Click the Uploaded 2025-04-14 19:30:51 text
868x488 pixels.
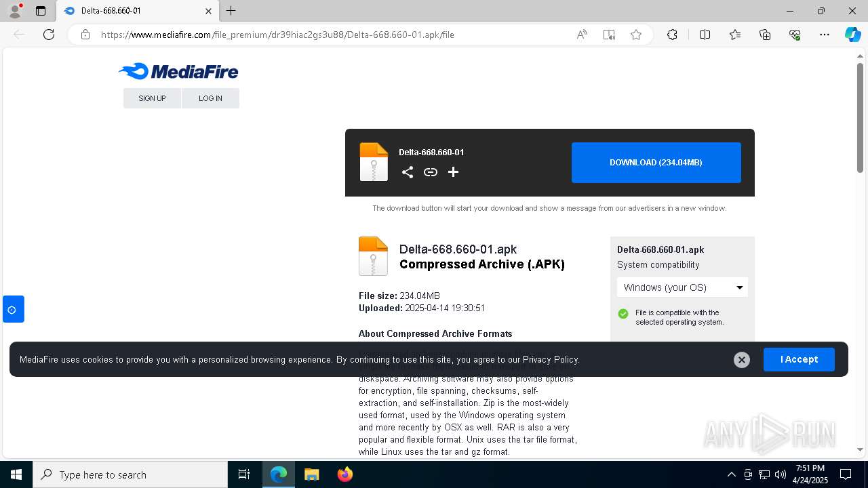[422, 308]
